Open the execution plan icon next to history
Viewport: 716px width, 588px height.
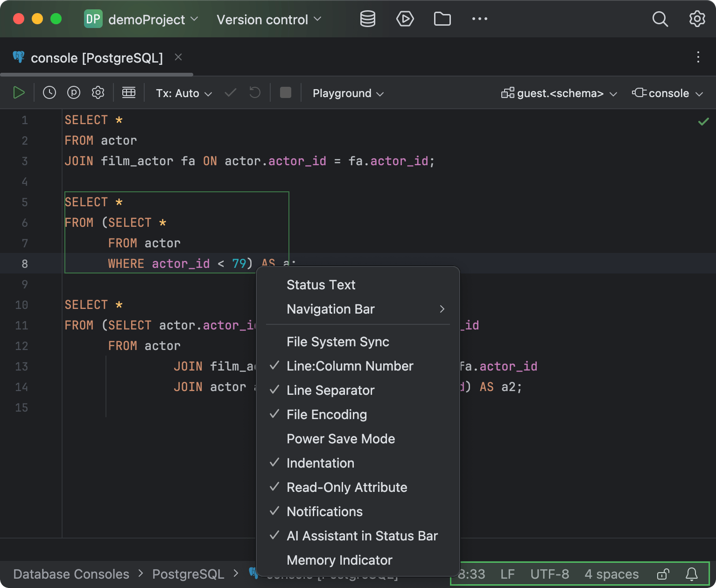74,92
